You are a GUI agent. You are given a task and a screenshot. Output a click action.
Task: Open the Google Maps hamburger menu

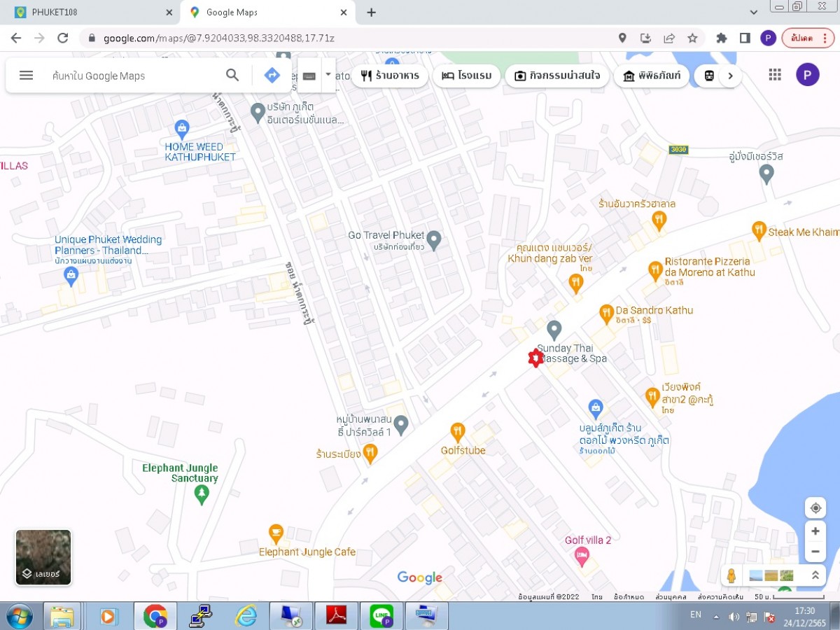tap(26, 76)
